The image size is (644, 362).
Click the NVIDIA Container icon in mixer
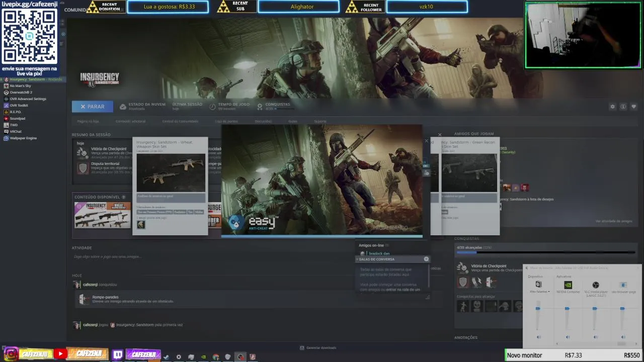[x=568, y=285]
